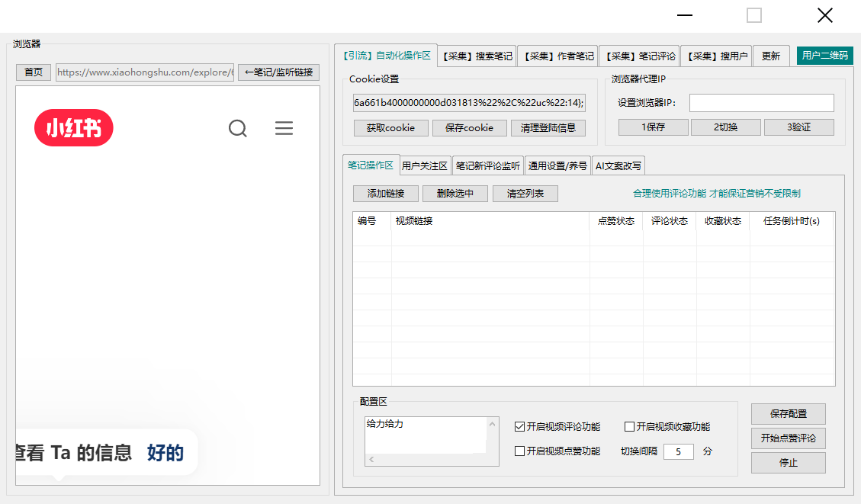861x504 pixels.
Task: Switch to 【采集】搜索笔记 tab
Action: tap(477, 56)
